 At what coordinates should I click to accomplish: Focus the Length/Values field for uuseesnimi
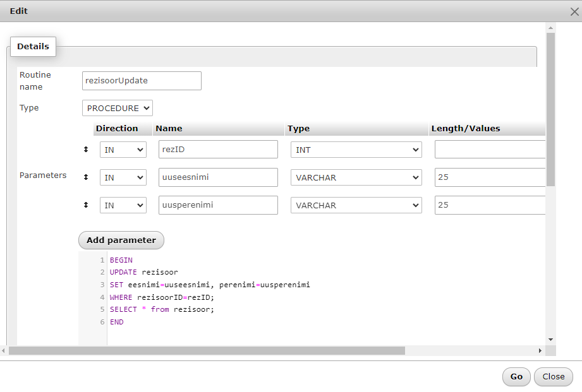click(x=490, y=177)
